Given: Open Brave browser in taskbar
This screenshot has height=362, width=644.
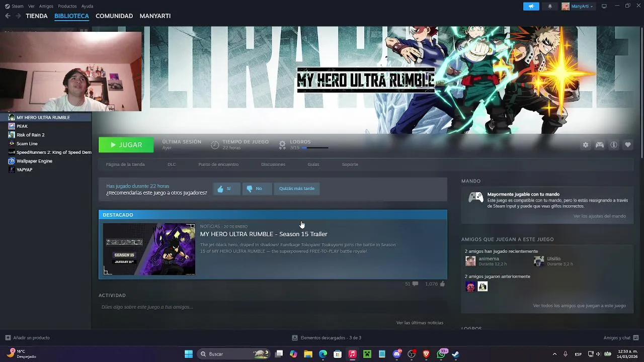Looking at the screenshot, I should coord(426,354).
